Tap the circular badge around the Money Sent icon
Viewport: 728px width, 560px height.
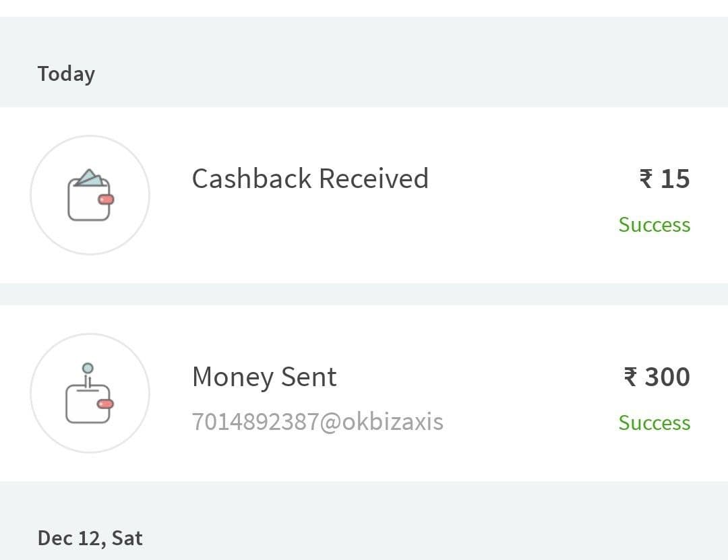pyautogui.click(x=90, y=394)
